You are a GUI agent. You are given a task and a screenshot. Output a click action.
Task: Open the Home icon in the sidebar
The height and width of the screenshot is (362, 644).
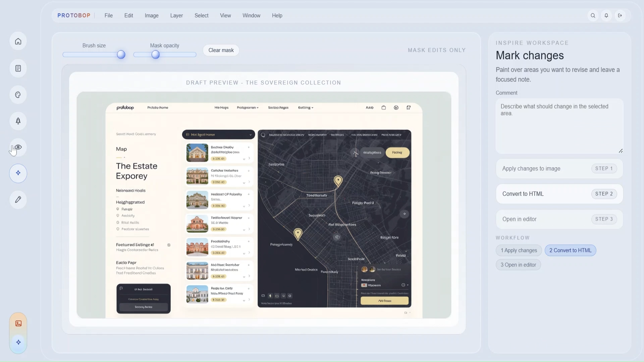tap(18, 42)
